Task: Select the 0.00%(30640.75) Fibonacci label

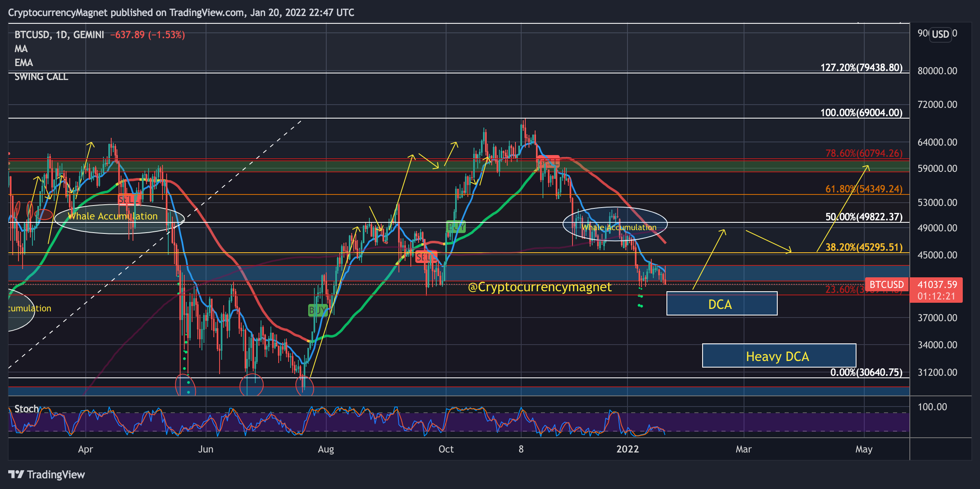Action: [866, 372]
